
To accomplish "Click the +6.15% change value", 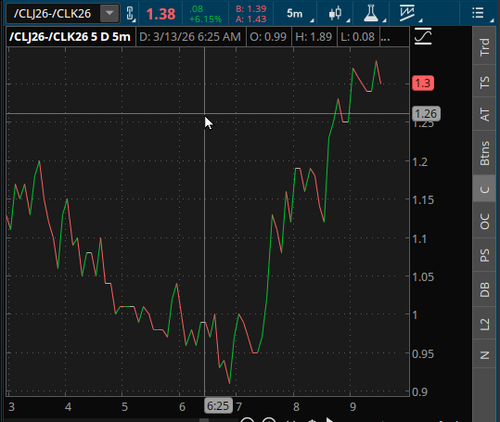I will coord(205,19).
